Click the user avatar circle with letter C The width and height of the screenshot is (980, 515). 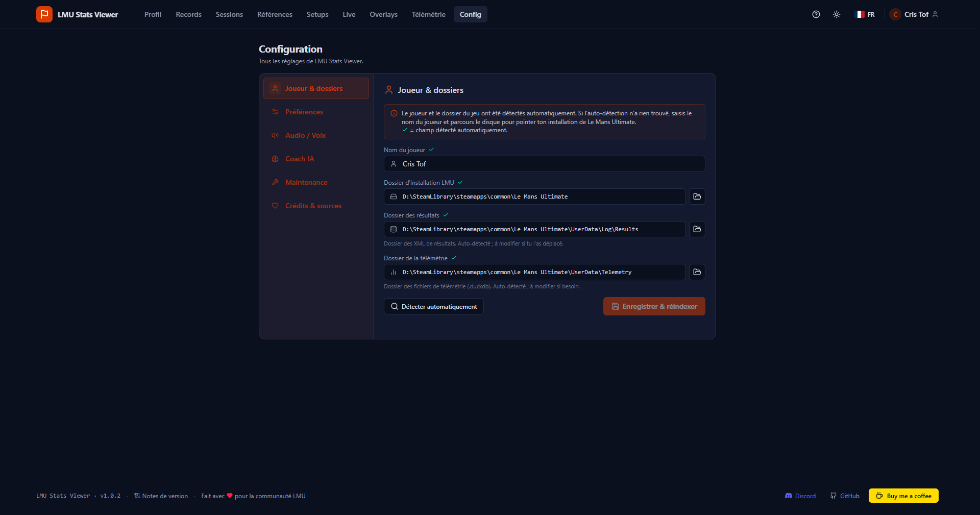(895, 14)
